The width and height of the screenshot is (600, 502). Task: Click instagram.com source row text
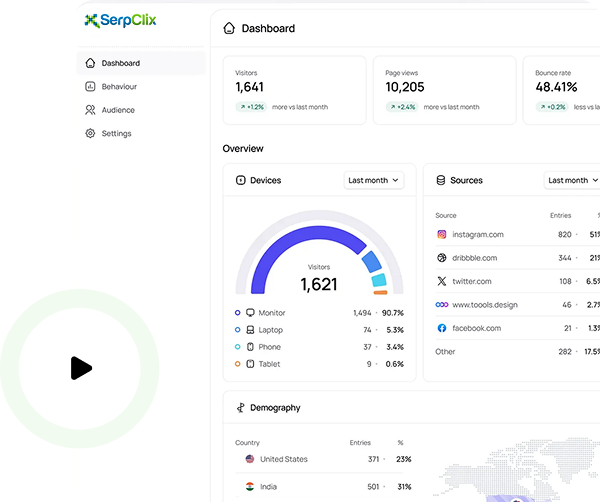pyautogui.click(x=478, y=235)
